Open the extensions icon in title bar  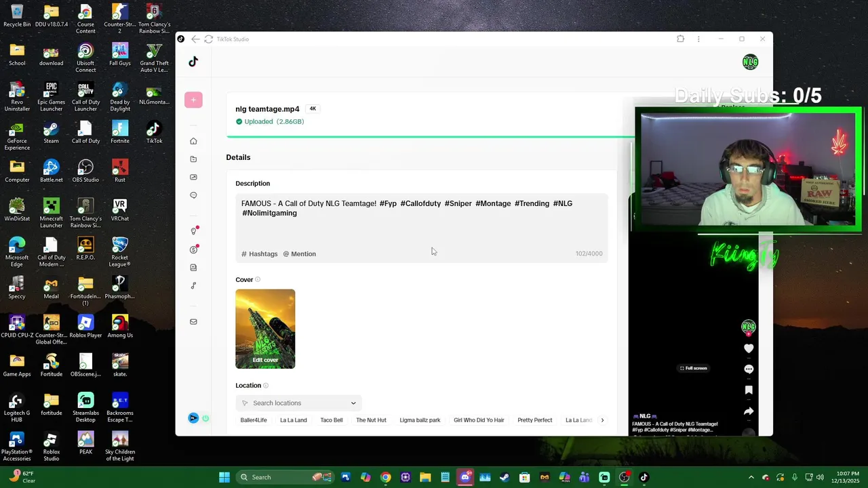click(681, 39)
